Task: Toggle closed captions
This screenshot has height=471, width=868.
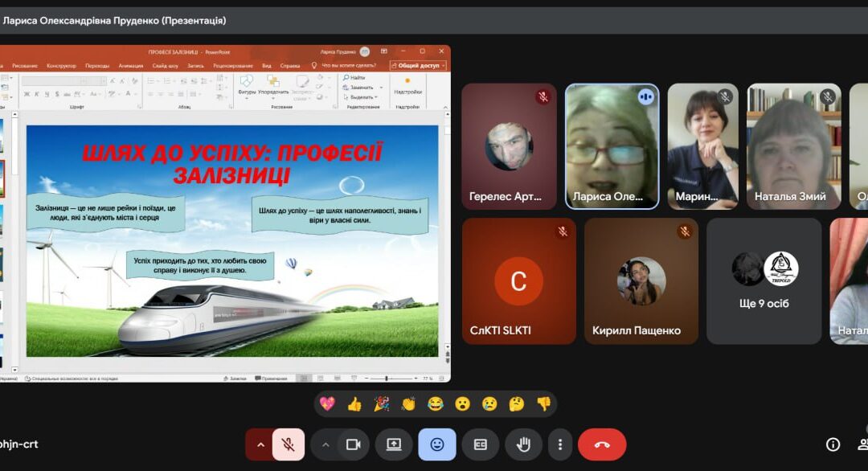Action: click(x=481, y=444)
